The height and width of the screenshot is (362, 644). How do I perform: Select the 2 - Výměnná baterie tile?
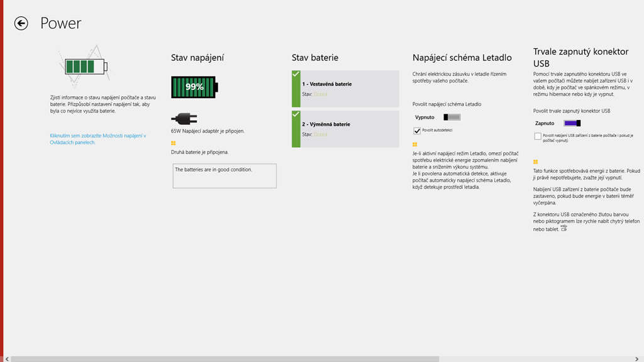(x=349, y=129)
